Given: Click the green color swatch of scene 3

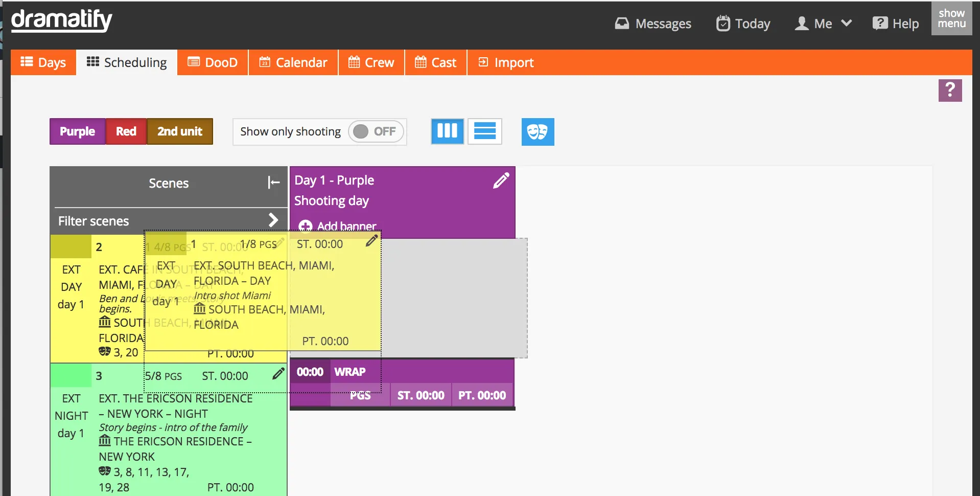Looking at the screenshot, I should (x=71, y=375).
